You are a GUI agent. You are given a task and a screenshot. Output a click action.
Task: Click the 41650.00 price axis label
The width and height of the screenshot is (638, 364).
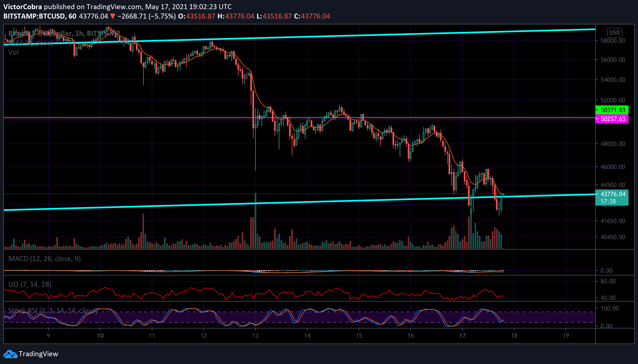click(612, 221)
